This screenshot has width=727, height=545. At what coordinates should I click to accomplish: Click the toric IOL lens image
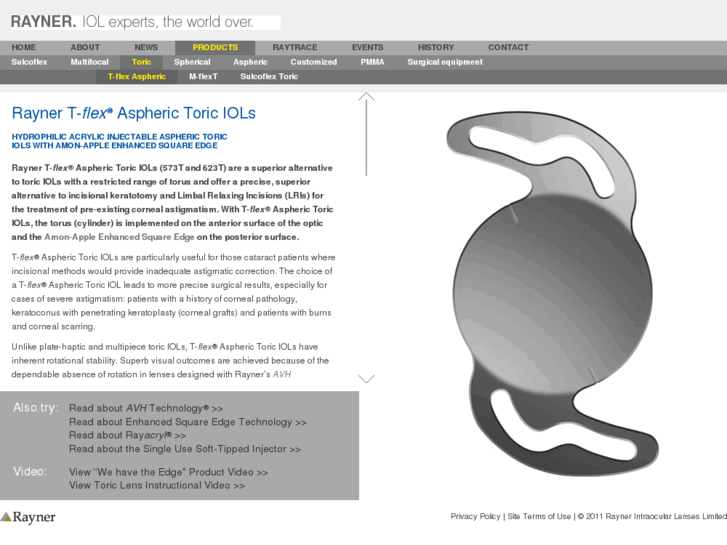tap(552, 294)
